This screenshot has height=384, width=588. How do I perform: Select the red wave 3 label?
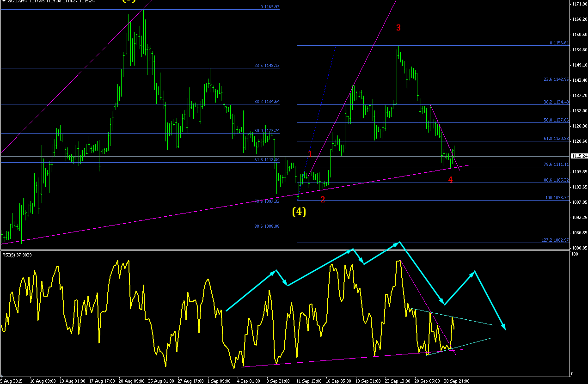(398, 28)
